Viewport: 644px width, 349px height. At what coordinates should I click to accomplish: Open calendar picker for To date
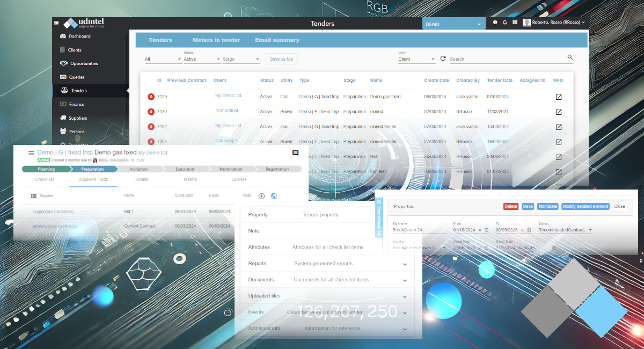[530, 230]
